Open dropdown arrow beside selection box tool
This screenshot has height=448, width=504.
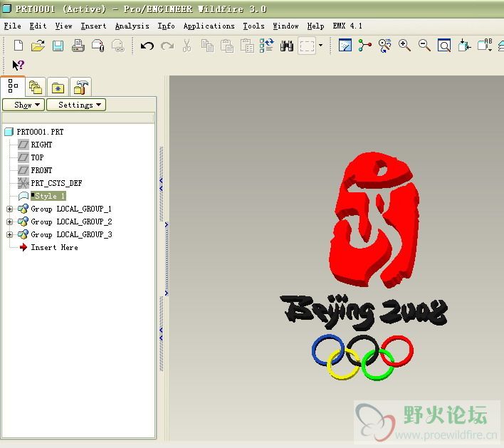click(320, 46)
